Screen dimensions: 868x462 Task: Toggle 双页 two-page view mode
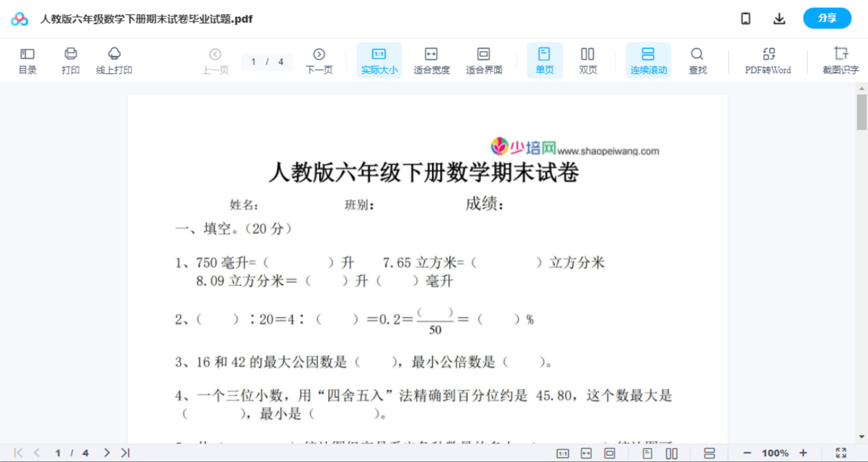[x=588, y=60]
